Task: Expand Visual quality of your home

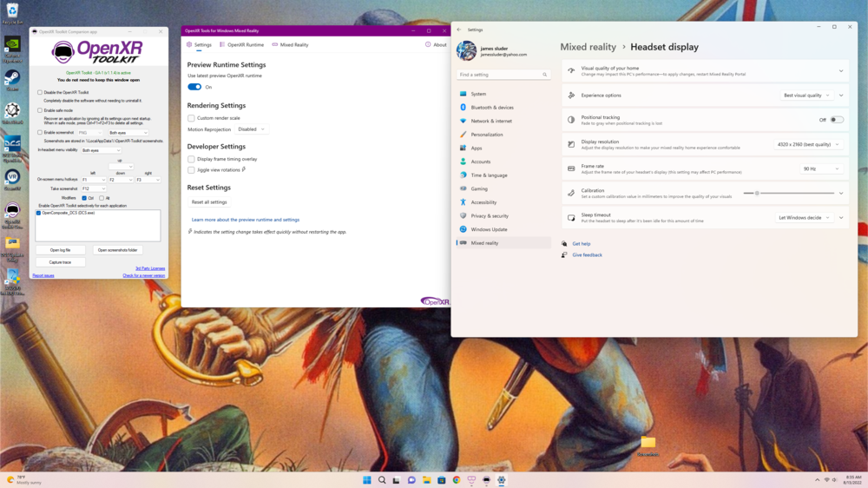Action: coord(841,71)
